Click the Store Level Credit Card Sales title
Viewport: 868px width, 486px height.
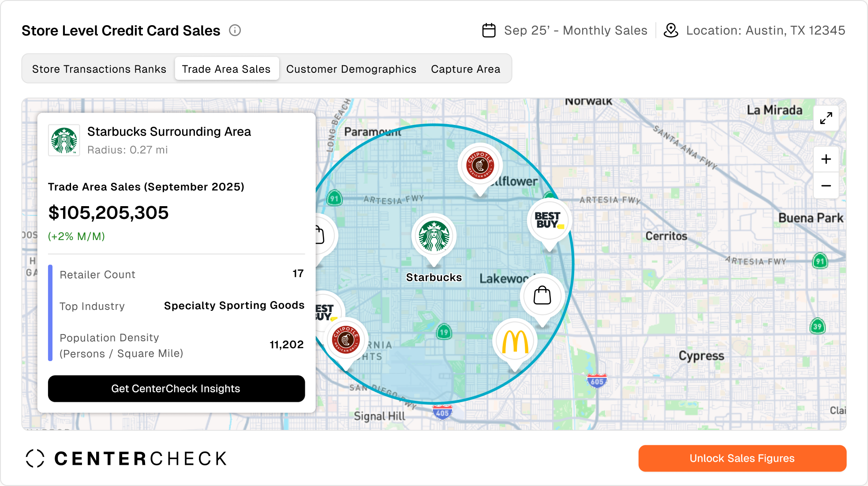[121, 30]
